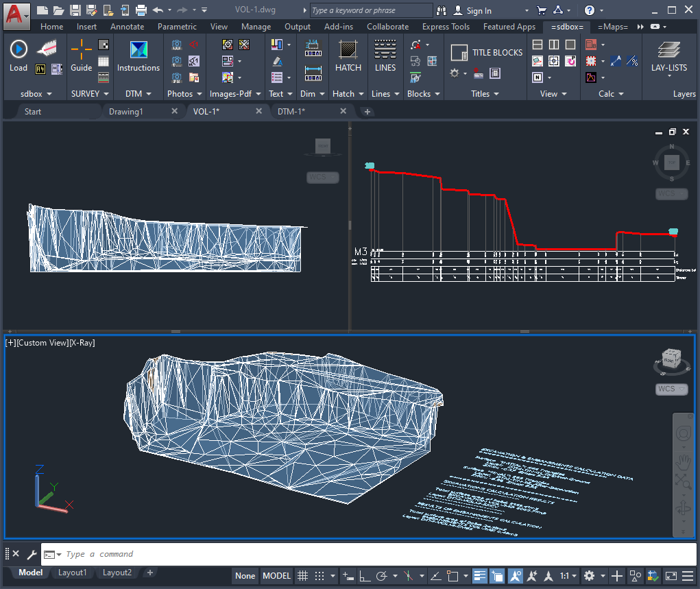Select the two-column vertical viewport split icon
Screen dimensions: 700x589
(554, 45)
